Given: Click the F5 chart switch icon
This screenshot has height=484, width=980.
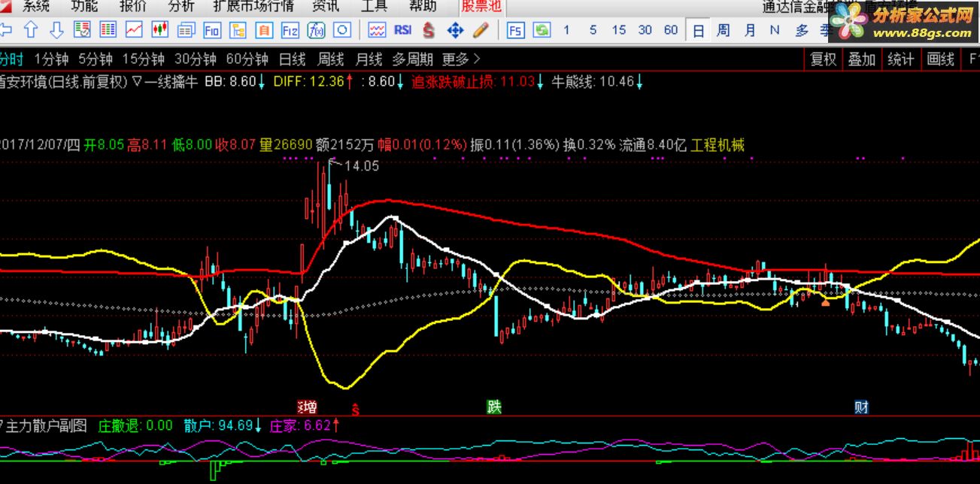Looking at the screenshot, I should click(x=515, y=30).
